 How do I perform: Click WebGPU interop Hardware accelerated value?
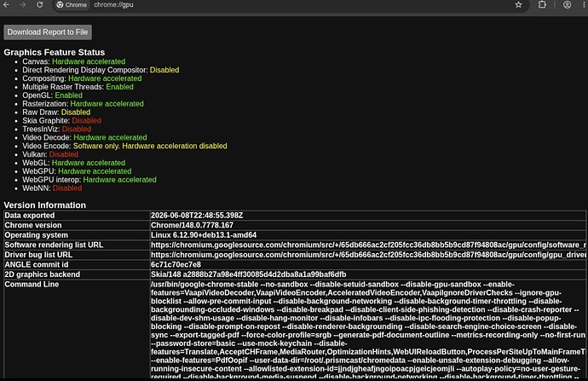point(119,180)
